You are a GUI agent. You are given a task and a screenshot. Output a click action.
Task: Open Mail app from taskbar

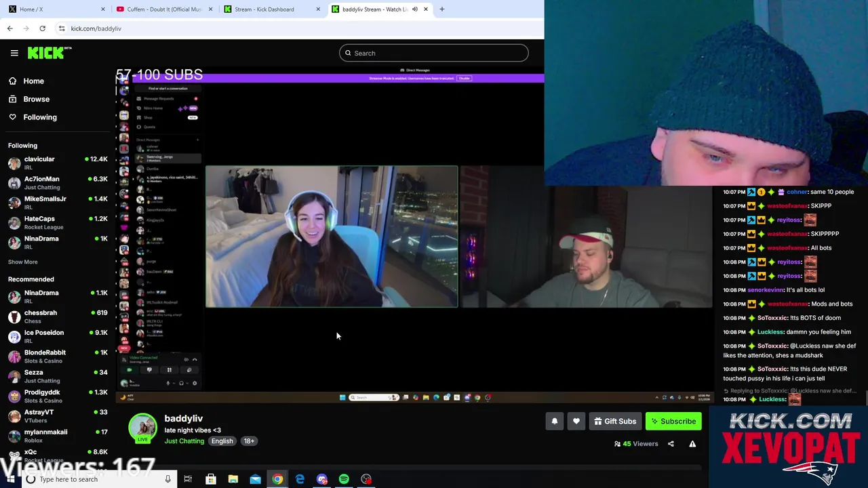tap(255, 479)
